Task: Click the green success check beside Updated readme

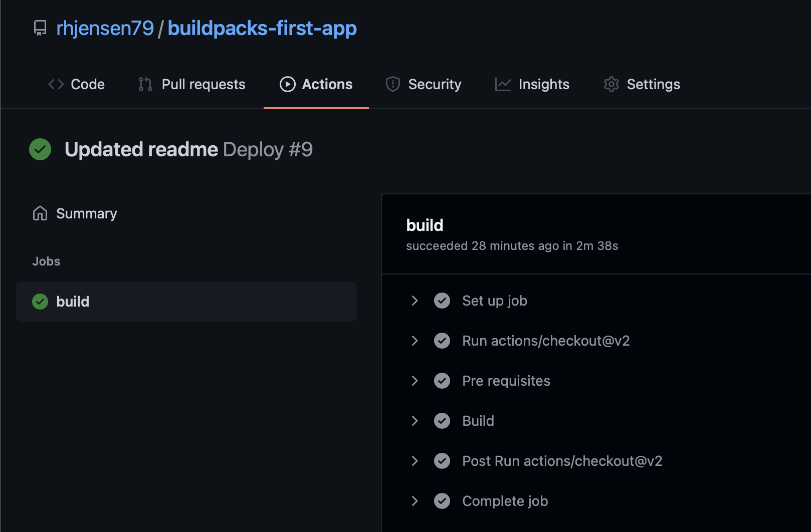Action: [x=40, y=149]
